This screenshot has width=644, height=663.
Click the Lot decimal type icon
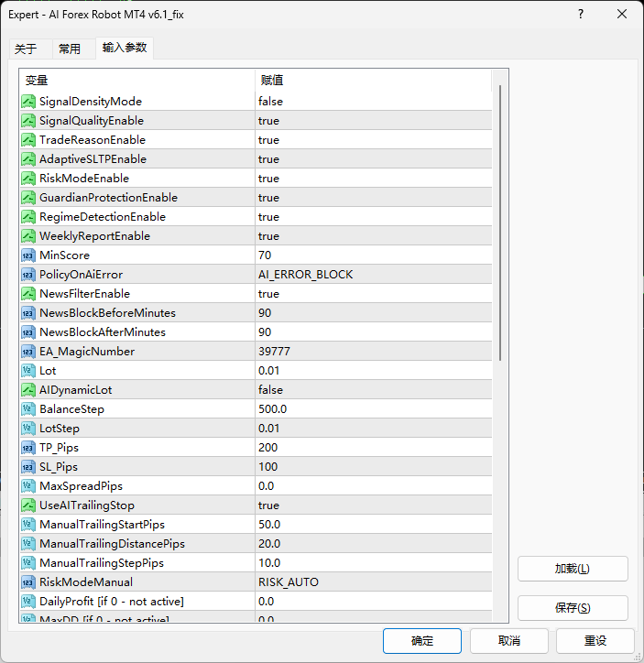click(x=28, y=371)
